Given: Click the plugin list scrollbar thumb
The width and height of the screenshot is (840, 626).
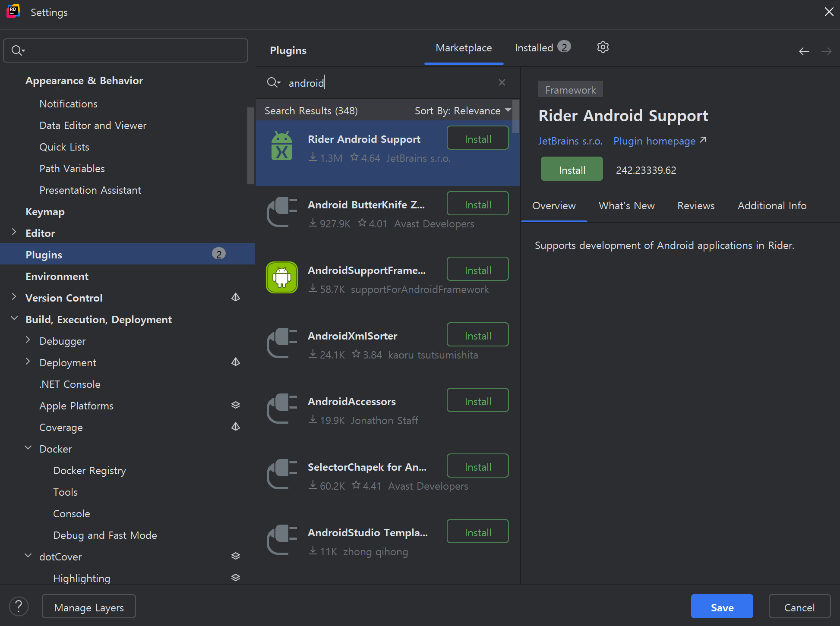Looking at the screenshot, I should pyautogui.click(x=516, y=116).
